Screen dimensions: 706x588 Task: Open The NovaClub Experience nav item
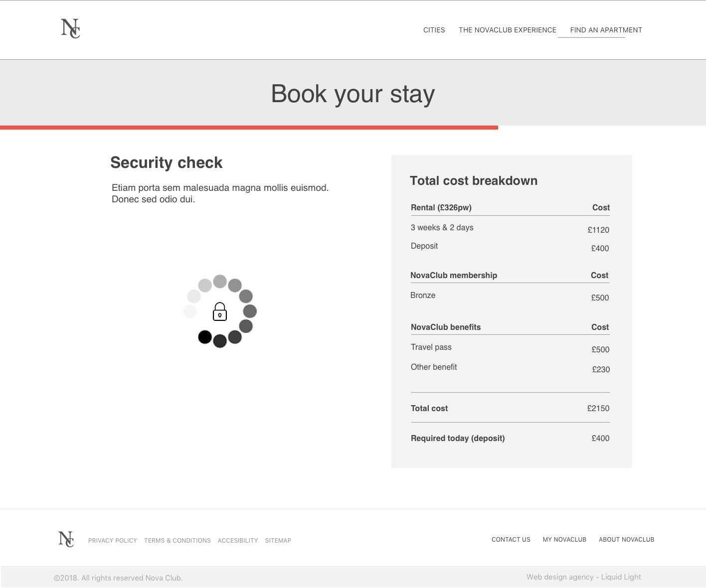(507, 30)
